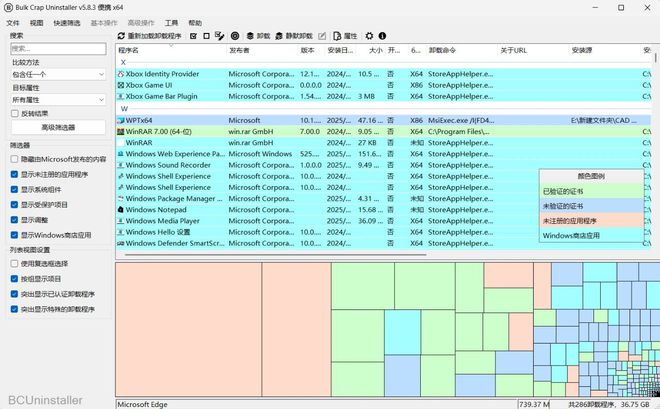Click the Windows商店应用 legend entry
Viewport: 660px width, 409px height.
coord(591,236)
